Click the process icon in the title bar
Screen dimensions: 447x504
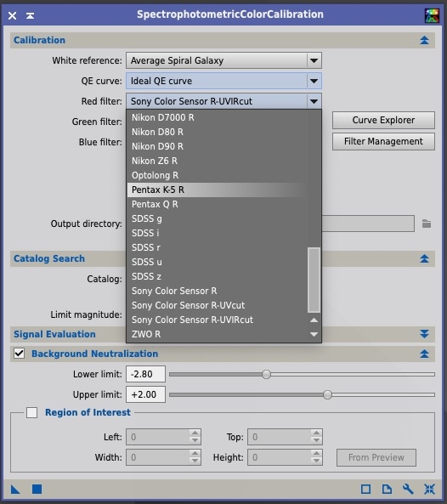(432, 15)
